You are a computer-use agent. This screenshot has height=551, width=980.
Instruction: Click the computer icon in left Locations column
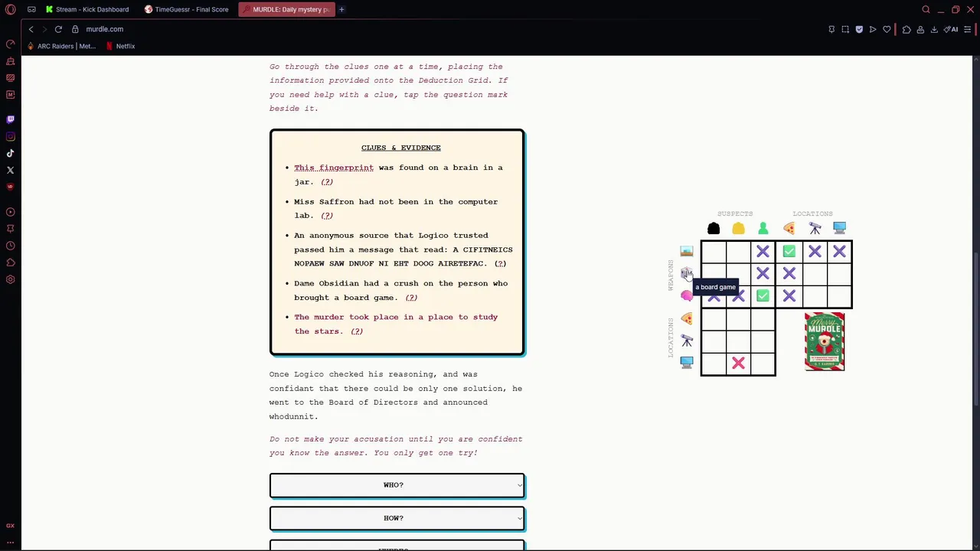(687, 363)
